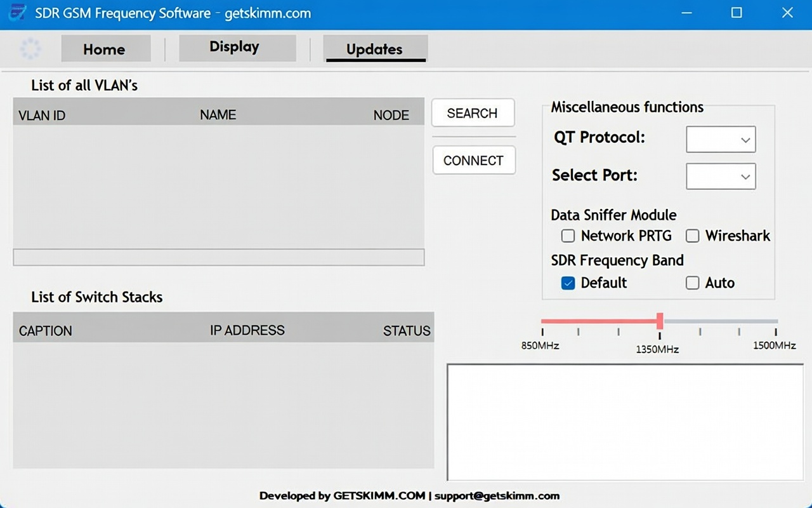
Task: Maximize the SDR GSM software window
Action: coord(737,13)
